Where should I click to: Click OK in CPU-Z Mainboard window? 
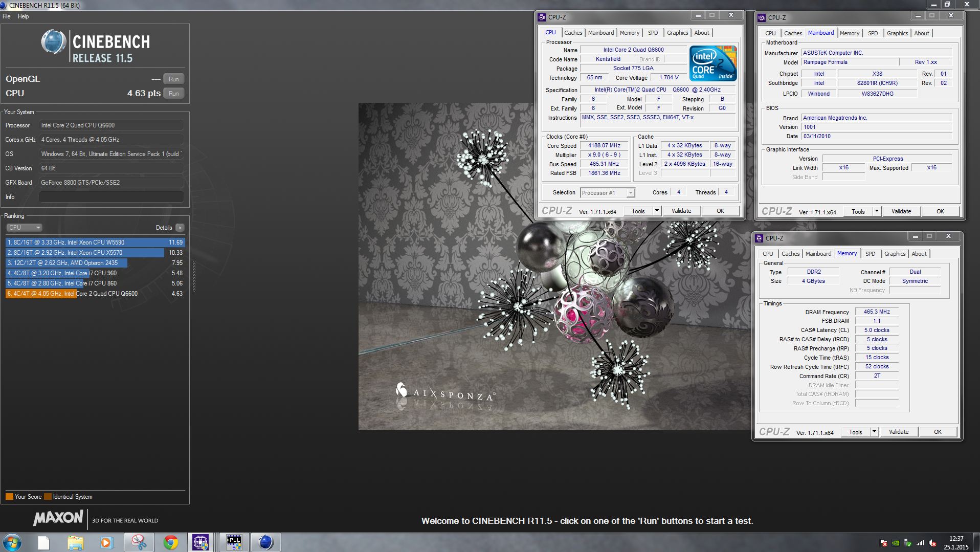[940, 211]
